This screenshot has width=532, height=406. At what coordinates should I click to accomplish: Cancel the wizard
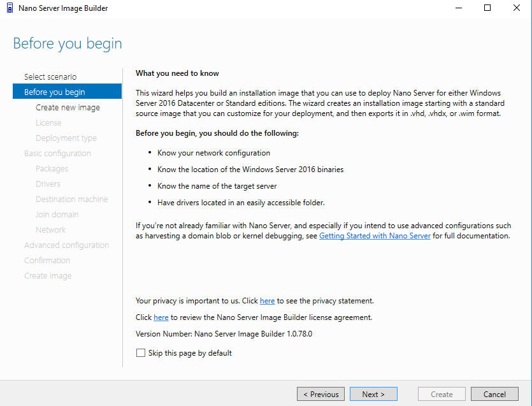coord(494,394)
